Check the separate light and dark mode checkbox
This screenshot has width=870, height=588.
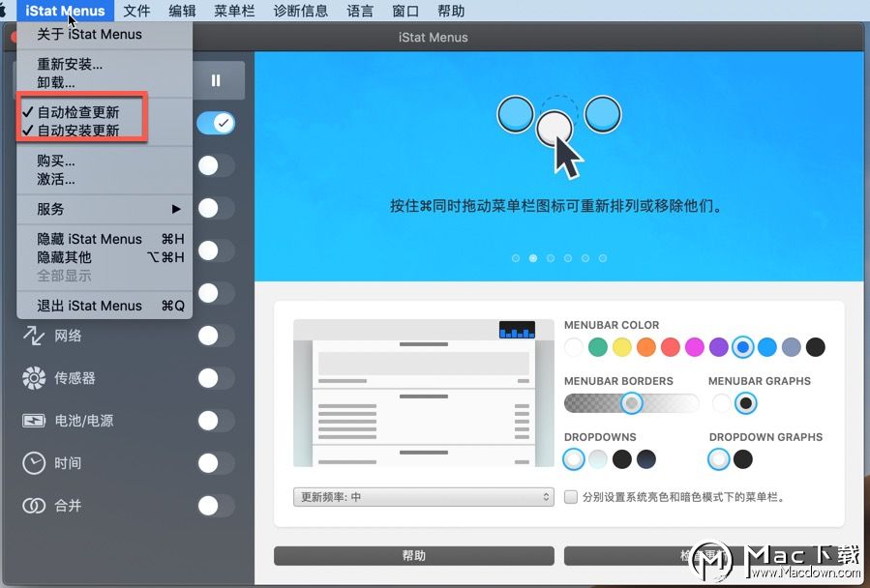coord(571,497)
